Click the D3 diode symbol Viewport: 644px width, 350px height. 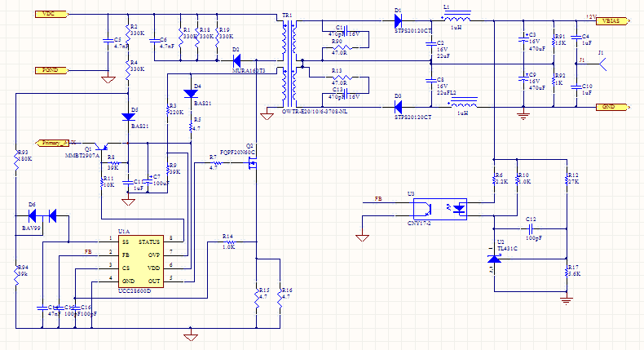(x=398, y=108)
